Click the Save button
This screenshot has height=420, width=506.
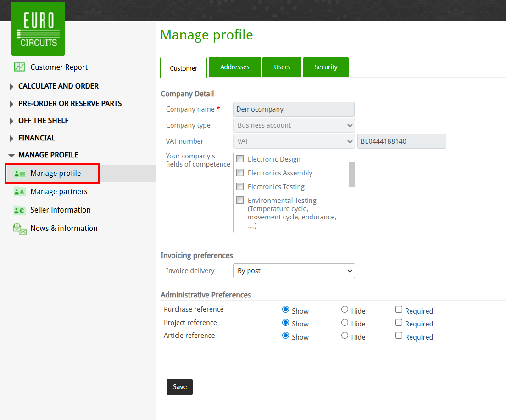point(179,387)
